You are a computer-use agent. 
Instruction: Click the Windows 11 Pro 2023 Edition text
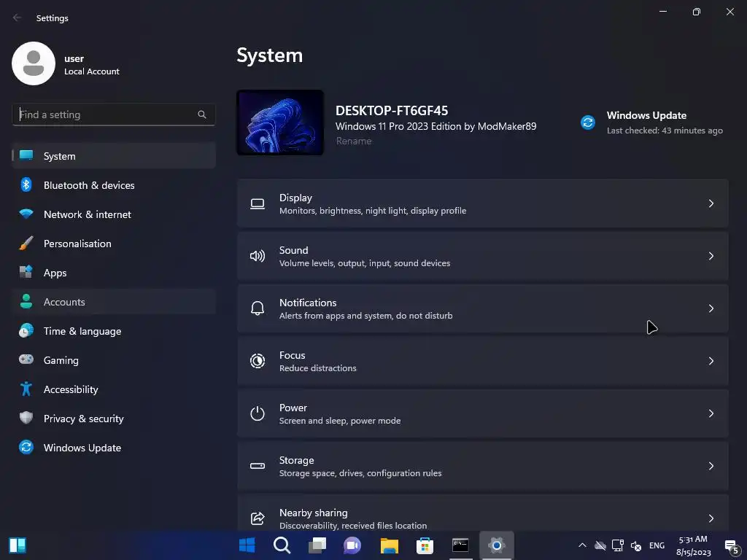tap(436, 126)
